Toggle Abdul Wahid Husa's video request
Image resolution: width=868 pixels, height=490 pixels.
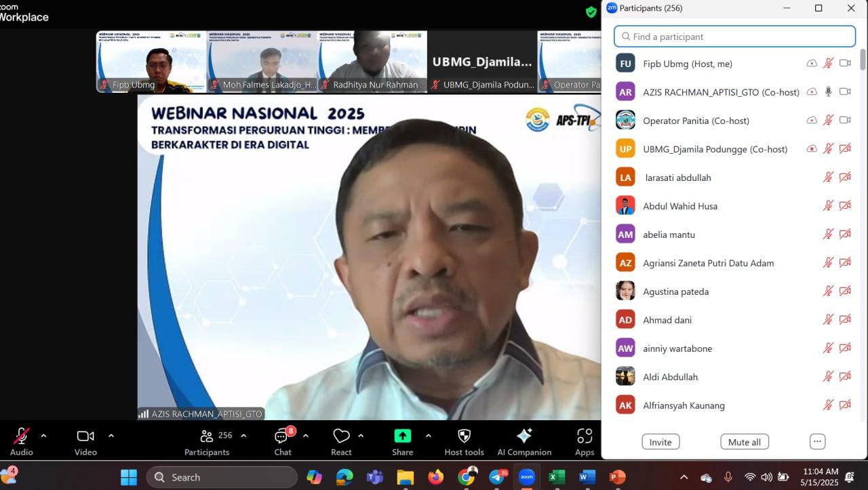pyautogui.click(x=845, y=205)
